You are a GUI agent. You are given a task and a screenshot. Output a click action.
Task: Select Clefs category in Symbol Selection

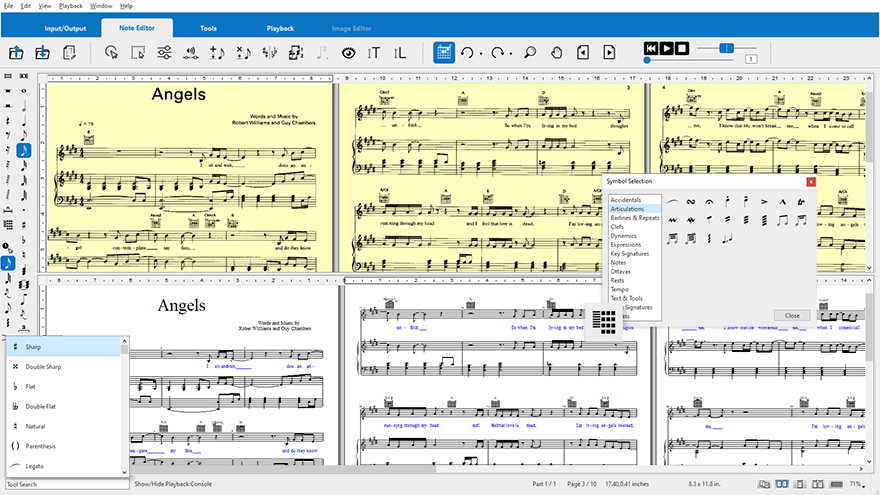pyautogui.click(x=617, y=227)
